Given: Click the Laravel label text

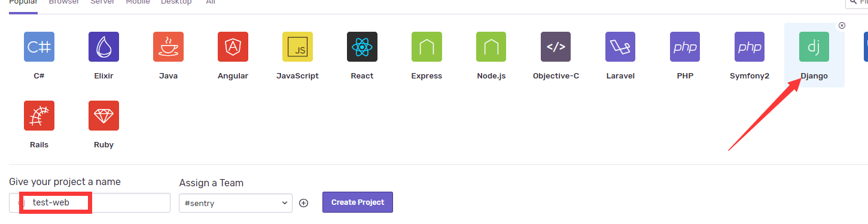Looking at the screenshot, I should [620, 76].
